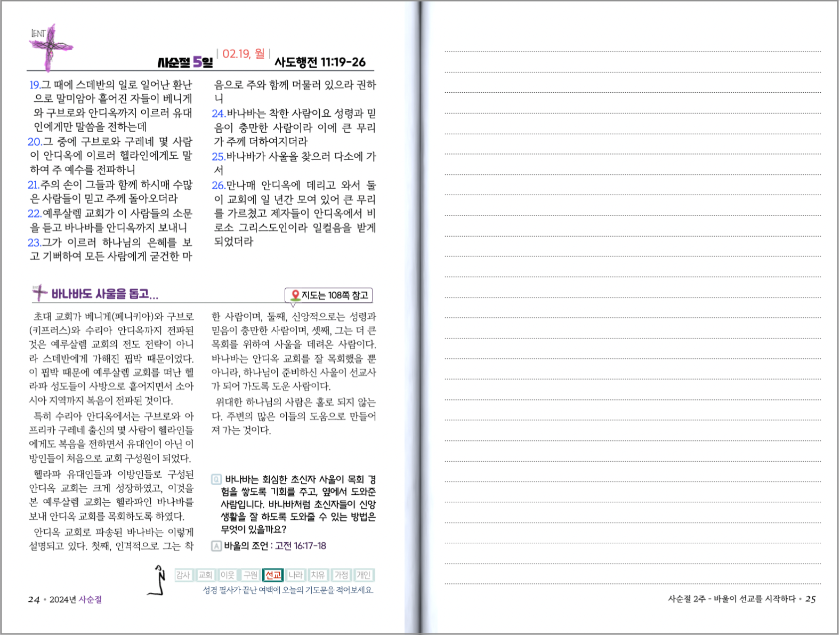
Task: Click the label 바울의 조언
Action: [x=247, y=545]
